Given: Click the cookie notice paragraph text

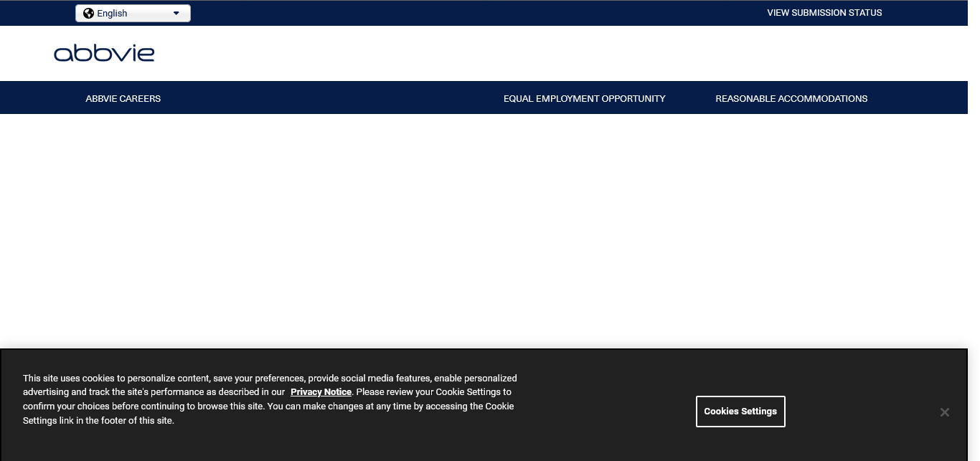Looking at the screenshot, I should point(269,407).
